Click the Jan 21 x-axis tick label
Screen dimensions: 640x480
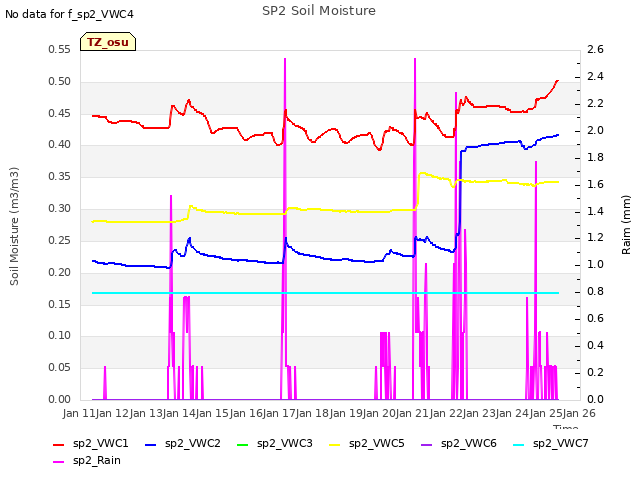click(x=412, y=413)
